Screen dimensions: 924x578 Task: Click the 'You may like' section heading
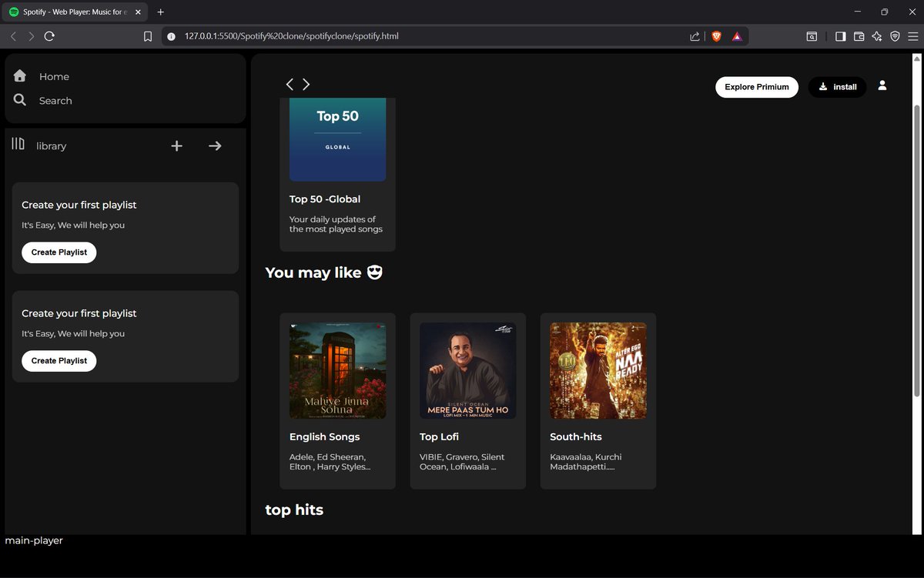pos(324,272)
